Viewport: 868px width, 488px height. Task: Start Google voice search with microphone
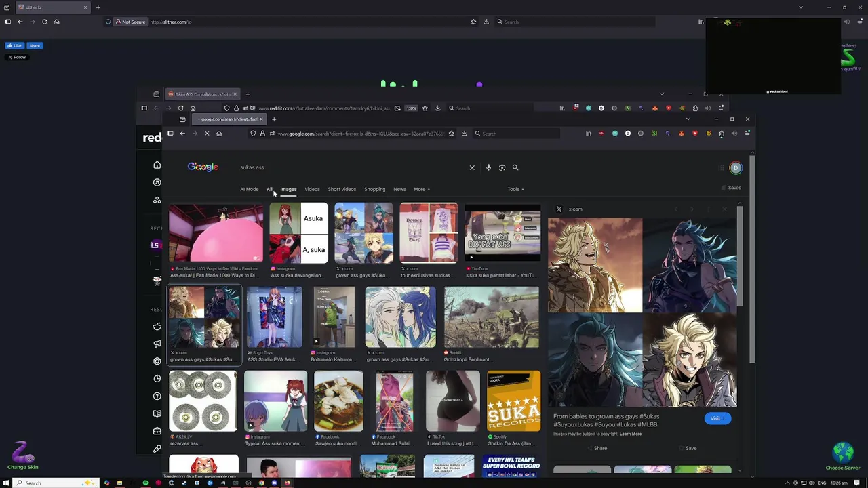click(488, 167)
